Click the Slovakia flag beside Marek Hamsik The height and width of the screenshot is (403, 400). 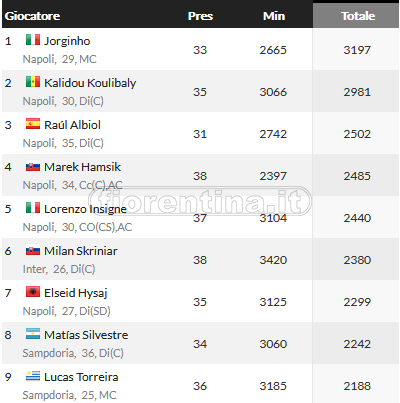[x=33, y=166]
